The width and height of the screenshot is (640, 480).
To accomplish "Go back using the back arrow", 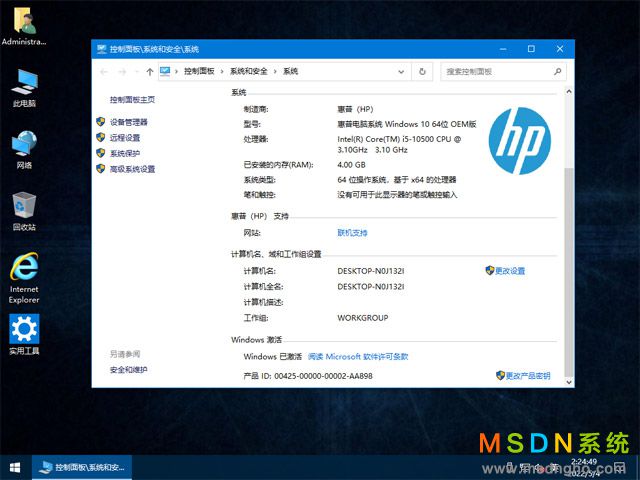I will click(x=104, y=72).
